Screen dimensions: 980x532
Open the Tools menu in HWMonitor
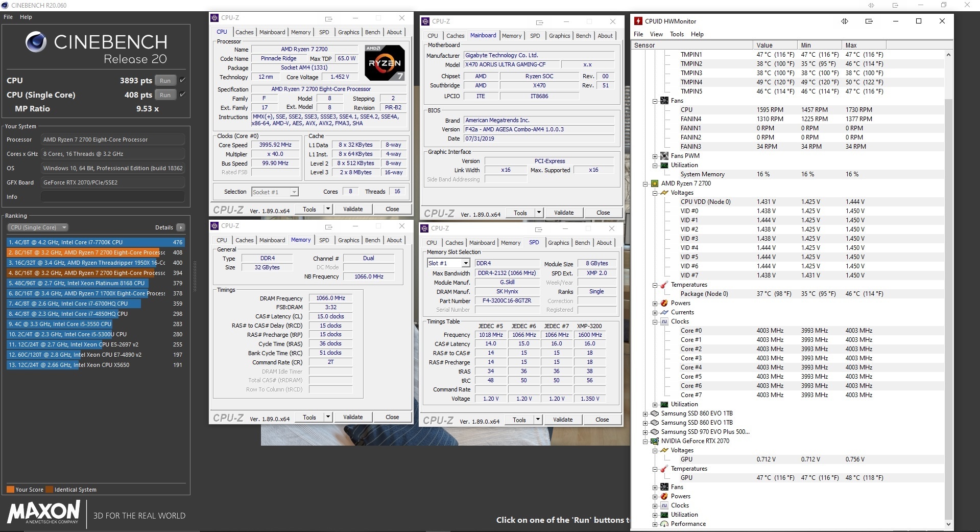coord(677,34)
